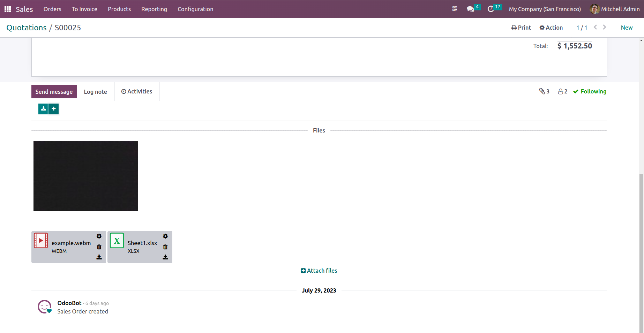This screenshot has width=644, height=333.
Task: Open the To Invoice menu
Action: tap(84, 9)
